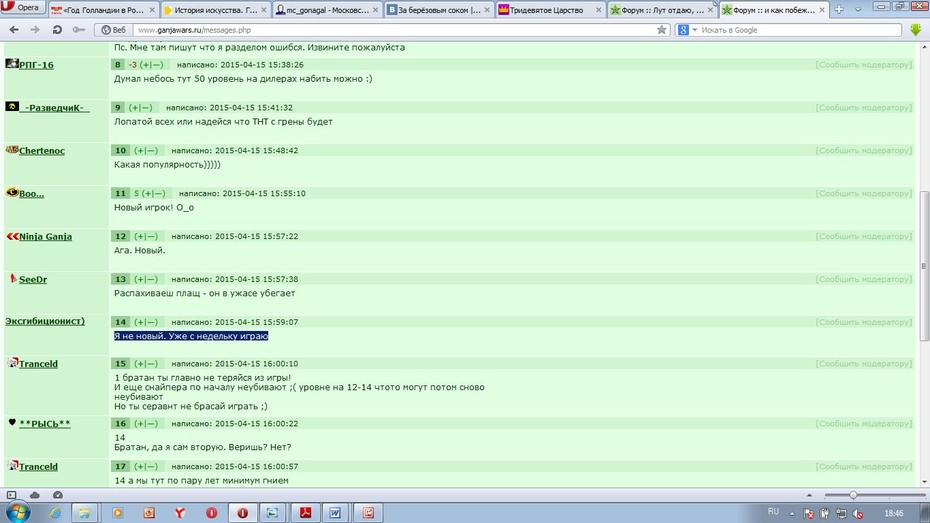930x523 pixels.
Task: Click the syndicate icon beside Chertenoc
Action: (12, 149)
